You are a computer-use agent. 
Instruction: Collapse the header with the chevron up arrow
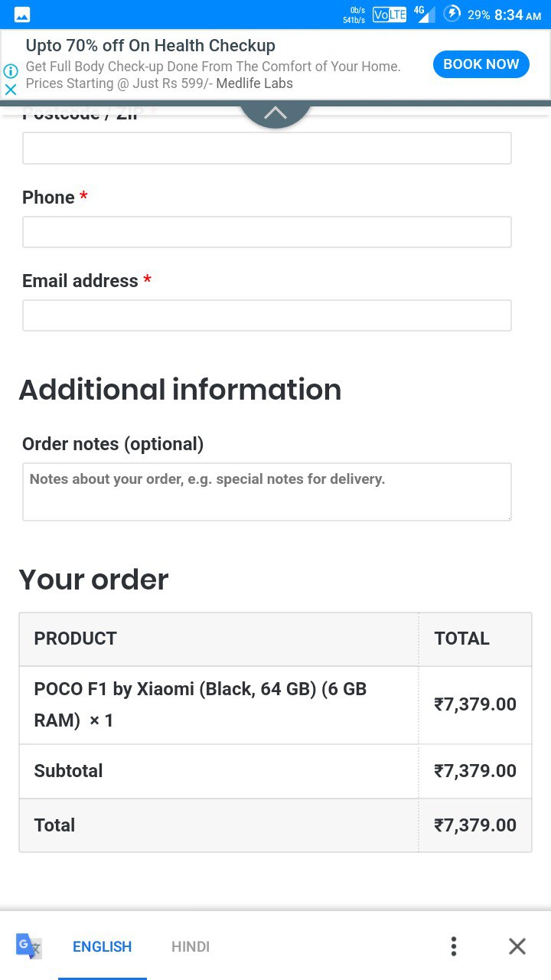[x=275, y=113]
